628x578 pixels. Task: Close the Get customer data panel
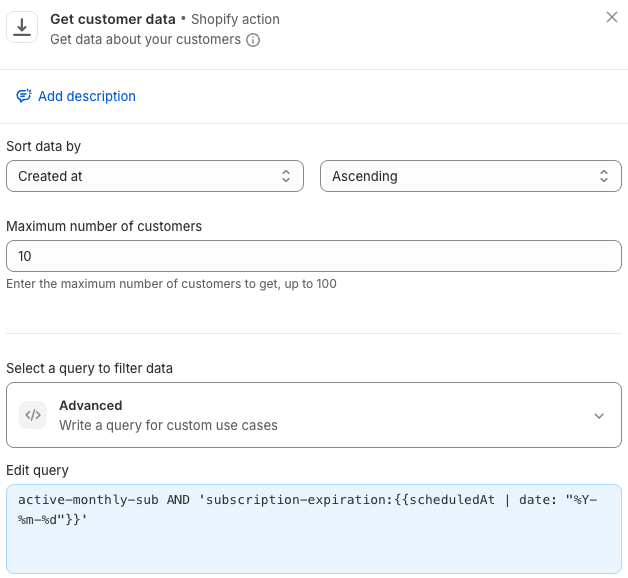pos(612,17)
